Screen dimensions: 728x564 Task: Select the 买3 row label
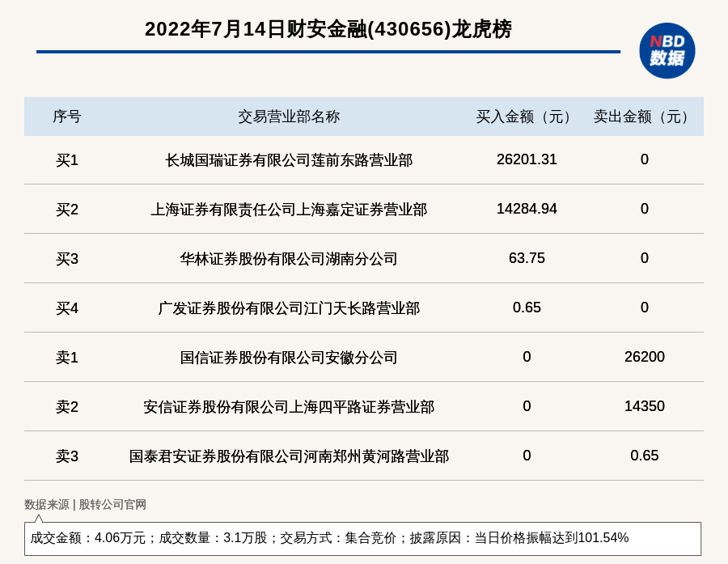(67, 259)
